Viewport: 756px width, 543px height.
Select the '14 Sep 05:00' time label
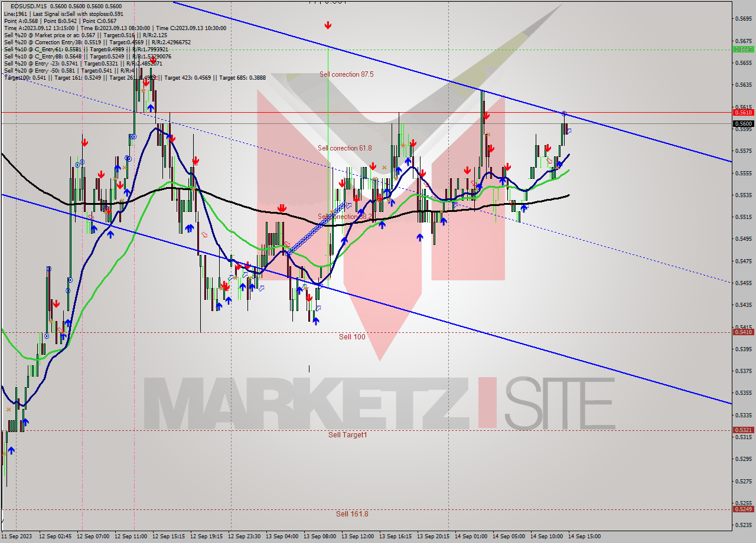point(509,537)
